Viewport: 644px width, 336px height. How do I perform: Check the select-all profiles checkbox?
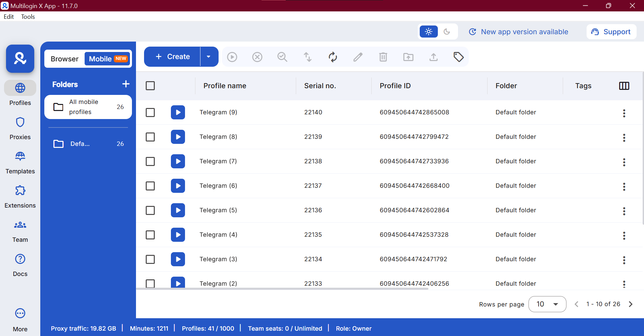[x=150, y=86]
